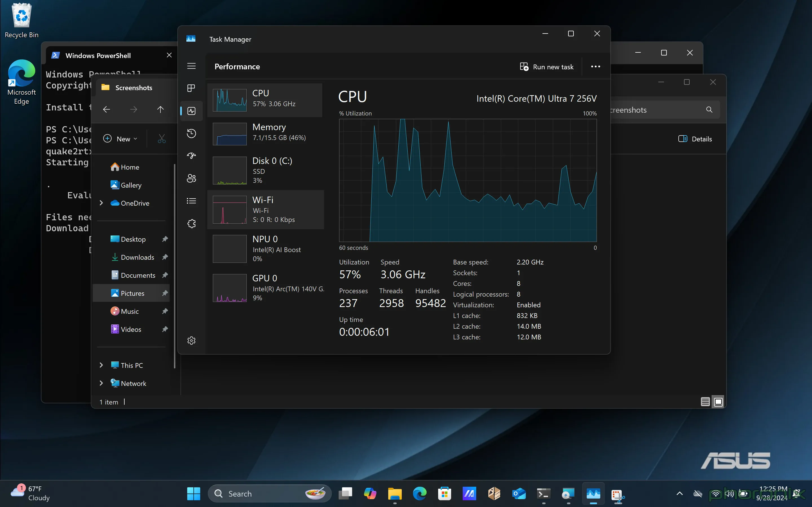This screenshot has height=507, width=812.
Task: Open the New dropdown in File Explorer
Action: point(120,139)
